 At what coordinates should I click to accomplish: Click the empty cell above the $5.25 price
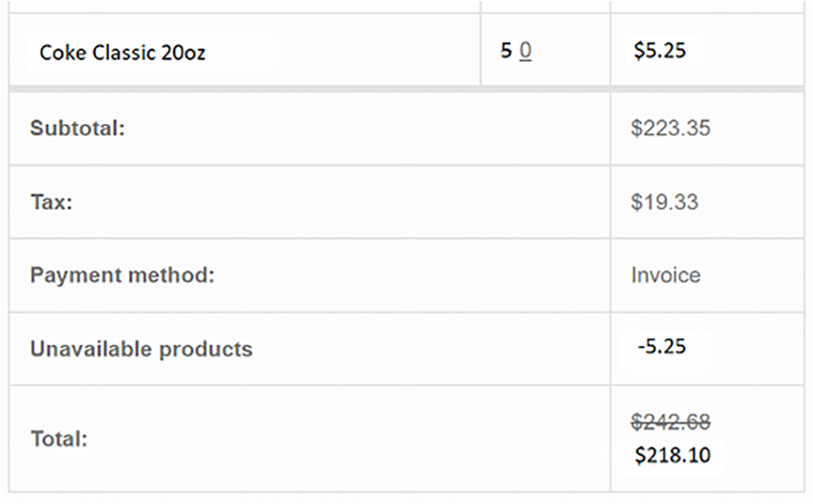coord(707,6)
